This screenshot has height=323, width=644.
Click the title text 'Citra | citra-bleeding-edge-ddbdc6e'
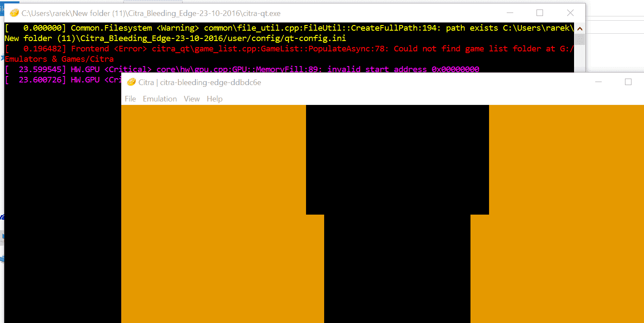pos(200,82)
